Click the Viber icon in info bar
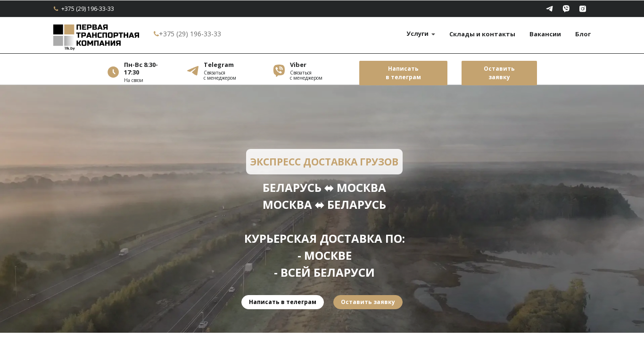This screenshot has width=644, height=362. pos(279,71)
